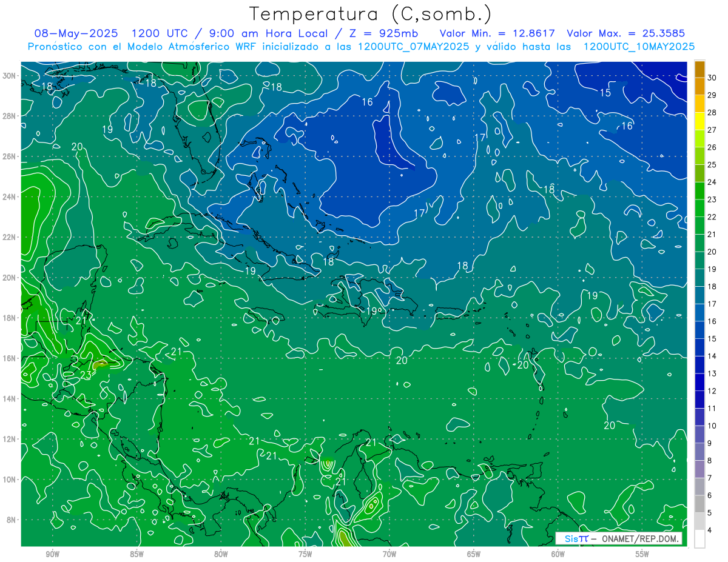Click the 55W longitude axis label
Viewport: 728px width, 562px height.
point(642,555)
